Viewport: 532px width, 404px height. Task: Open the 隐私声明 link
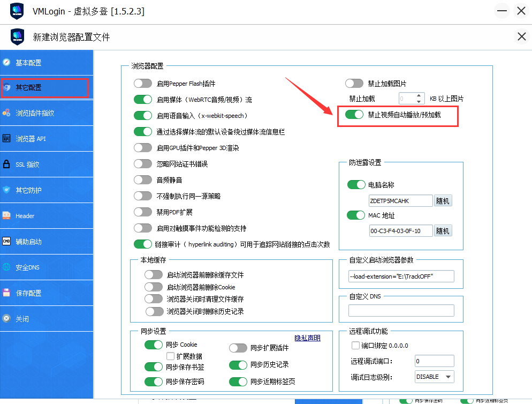pyautogui.click(x=307, y=338)
